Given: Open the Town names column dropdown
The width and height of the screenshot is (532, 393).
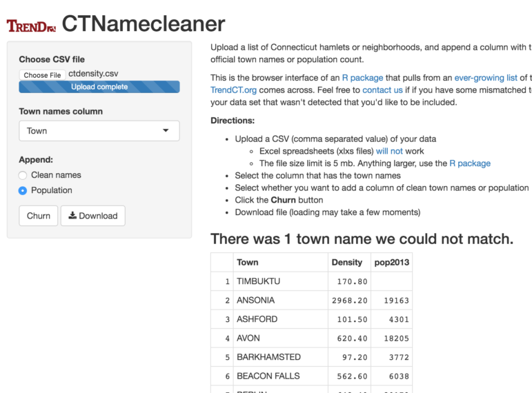Looking at the screenshot, I should 99,131.
